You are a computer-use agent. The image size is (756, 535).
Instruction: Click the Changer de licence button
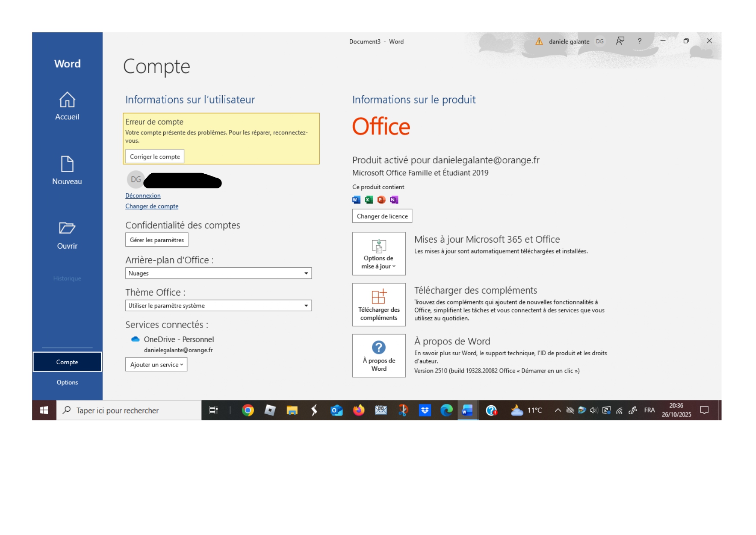pyautogui.click(x=382, y=216)
